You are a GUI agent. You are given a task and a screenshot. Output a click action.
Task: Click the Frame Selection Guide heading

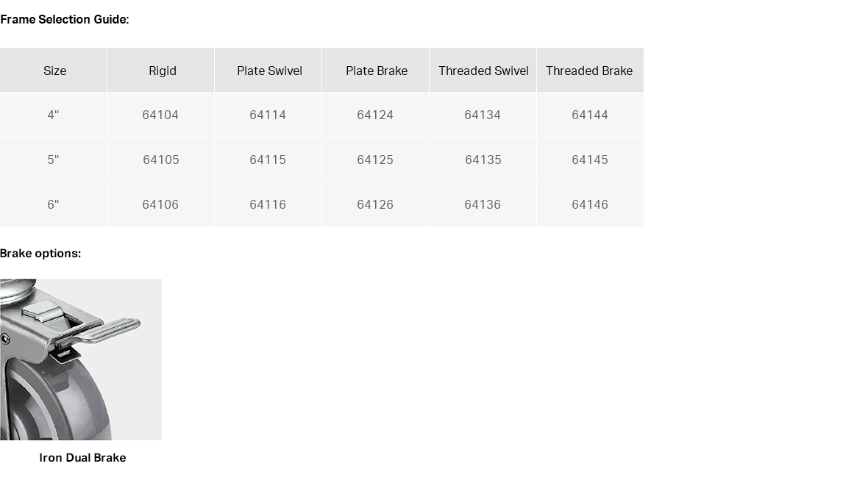click(x=64, y=19)
